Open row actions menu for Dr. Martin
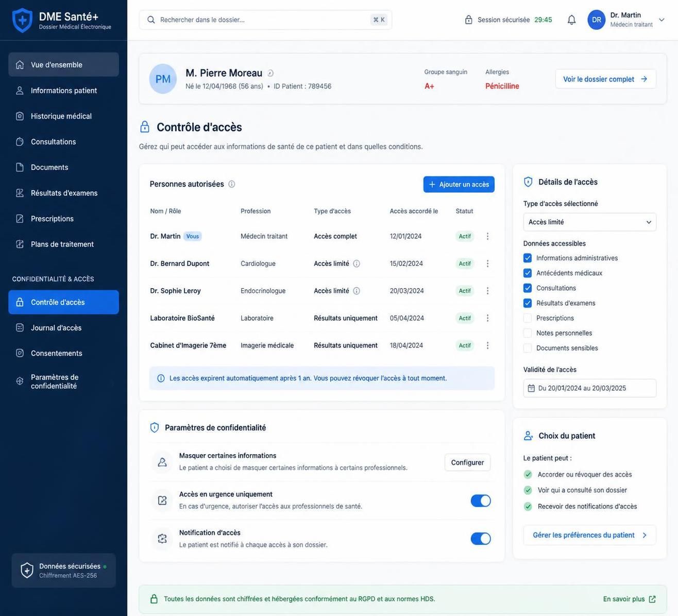This screenshot has width=678, height=616. click(487, 236)
